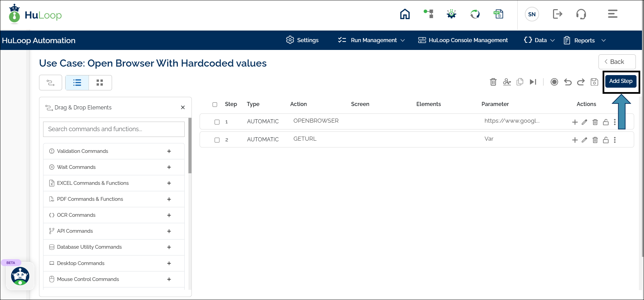The image size is (644, 300).
Task: Tick the select-all steps header checkbox
Action: [x=215, y=104]
